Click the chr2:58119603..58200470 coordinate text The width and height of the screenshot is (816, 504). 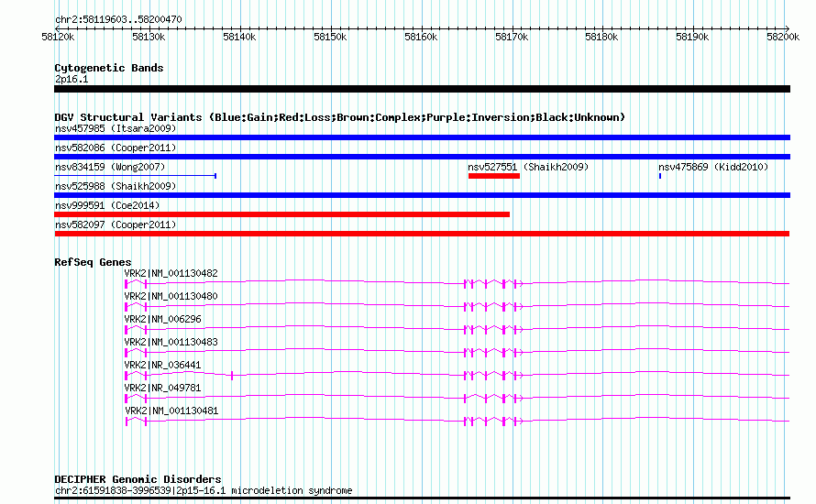118,19
